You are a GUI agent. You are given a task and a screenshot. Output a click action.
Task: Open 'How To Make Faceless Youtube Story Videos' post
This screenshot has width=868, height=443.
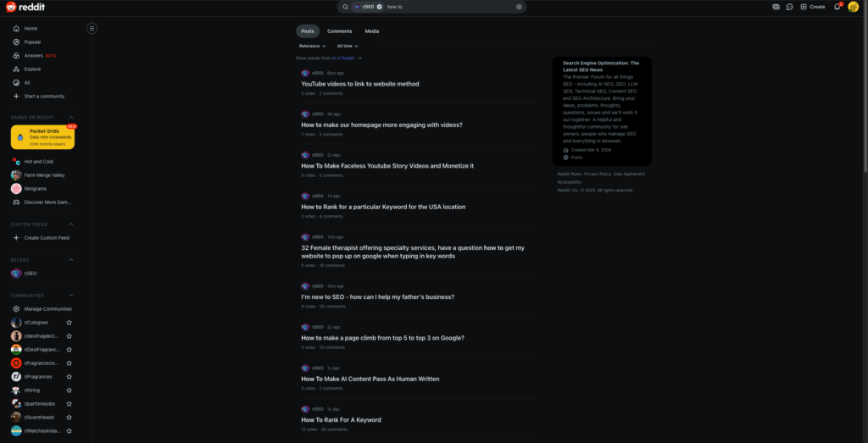coord(387,166)
